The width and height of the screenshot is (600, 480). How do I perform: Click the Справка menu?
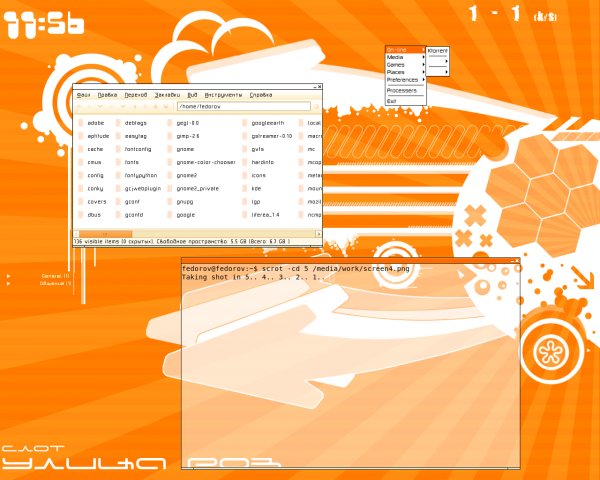tap(261, 94)
